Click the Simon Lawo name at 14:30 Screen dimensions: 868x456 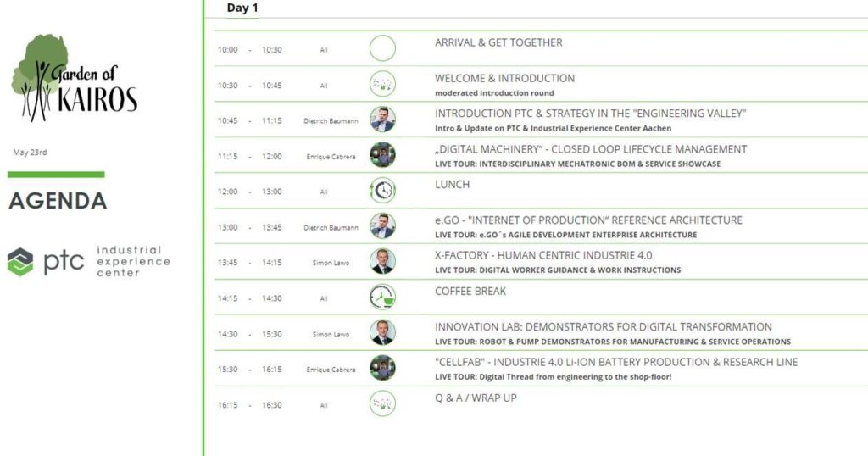click(331, 334)
